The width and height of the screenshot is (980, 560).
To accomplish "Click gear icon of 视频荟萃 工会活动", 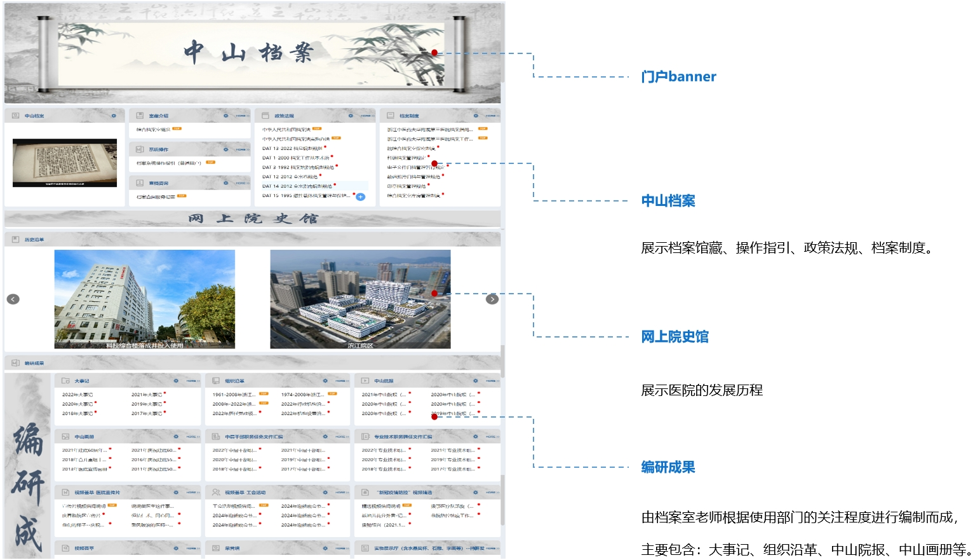I will [325, 493].
